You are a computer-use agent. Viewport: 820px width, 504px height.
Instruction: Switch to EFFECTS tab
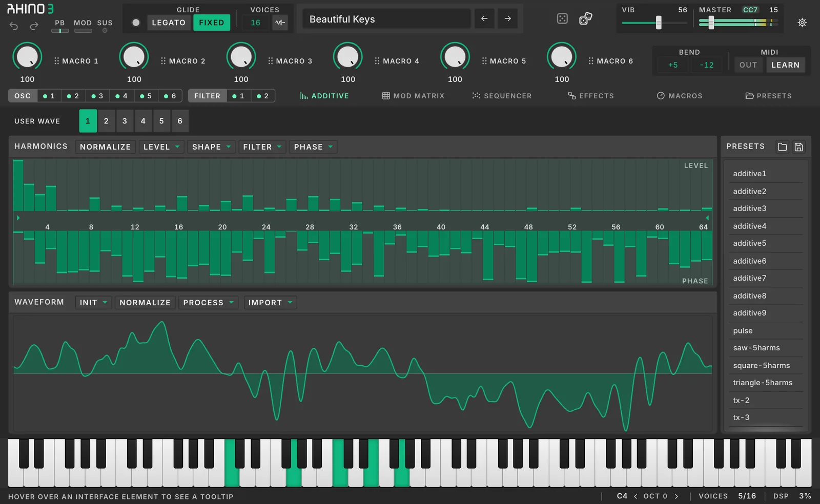point(590,96)
